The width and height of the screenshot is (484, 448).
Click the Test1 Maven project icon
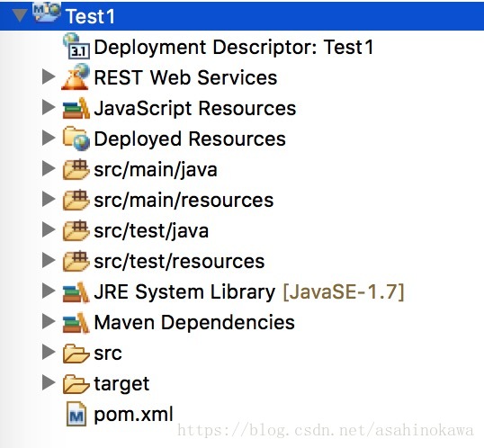[x=46, y=13]
